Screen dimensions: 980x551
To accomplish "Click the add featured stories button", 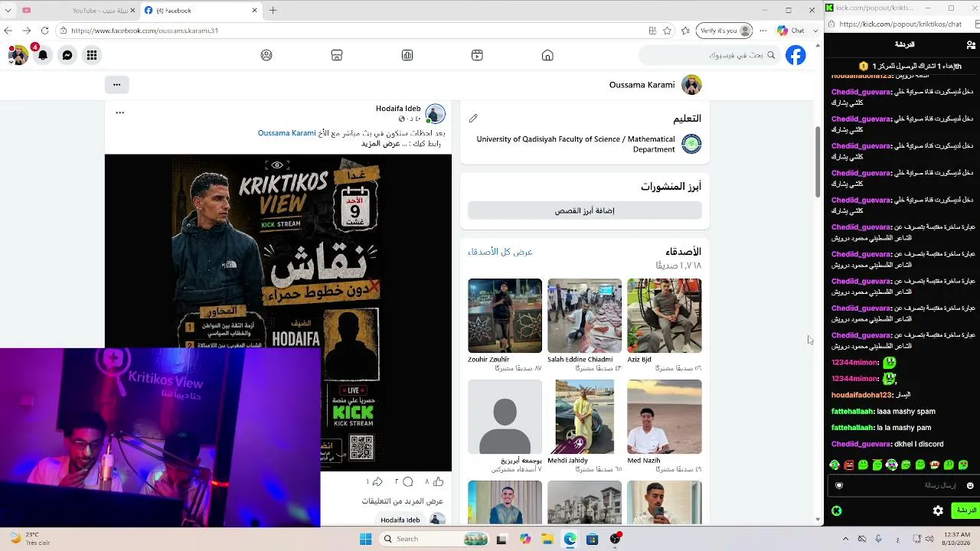I will click(585, 210).
